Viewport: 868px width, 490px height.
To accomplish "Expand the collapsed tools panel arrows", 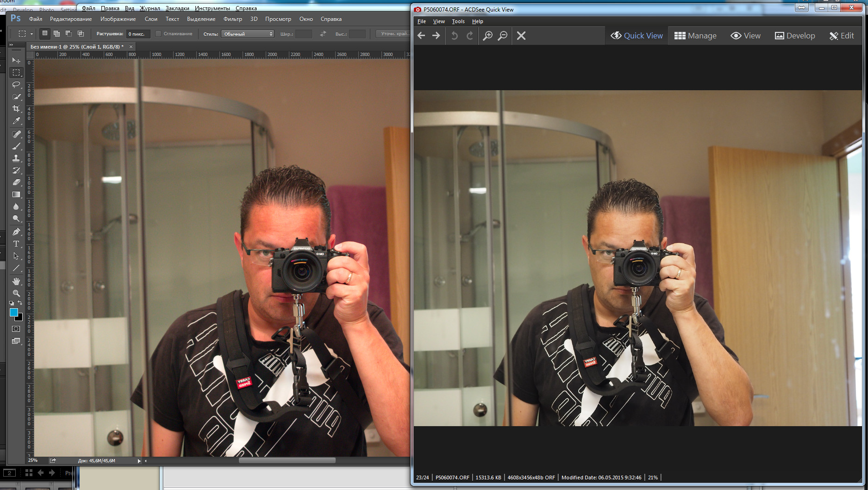I will pos(11,45).
